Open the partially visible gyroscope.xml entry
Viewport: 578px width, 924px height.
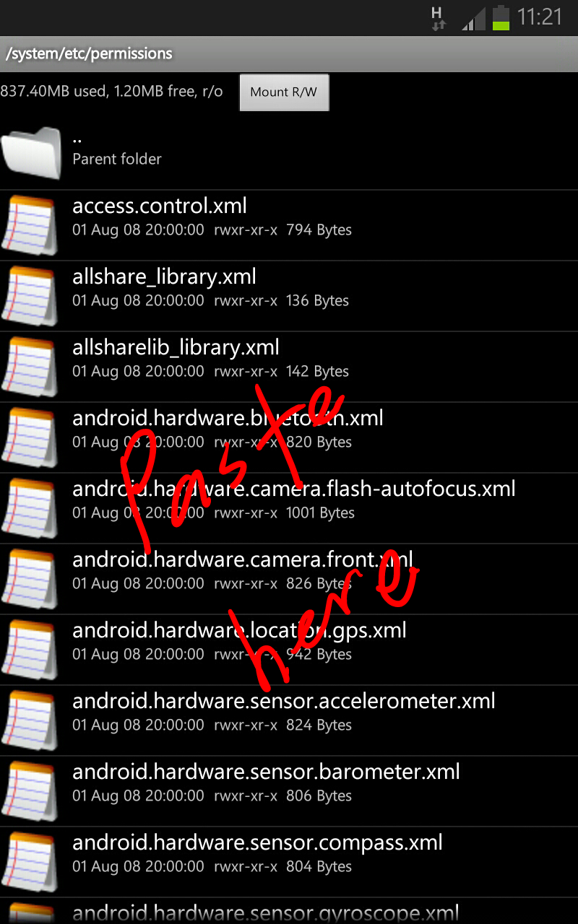tap(289, 911)
